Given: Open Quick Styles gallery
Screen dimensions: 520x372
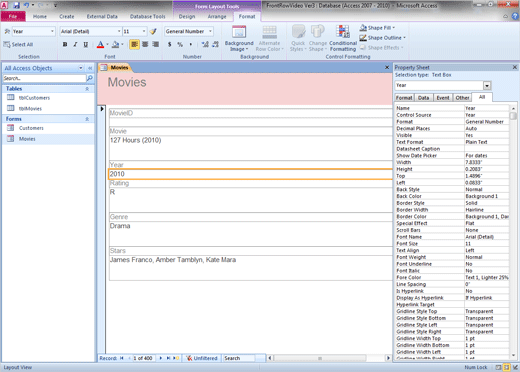Looking at the screenshot, I should click(298, 39).
